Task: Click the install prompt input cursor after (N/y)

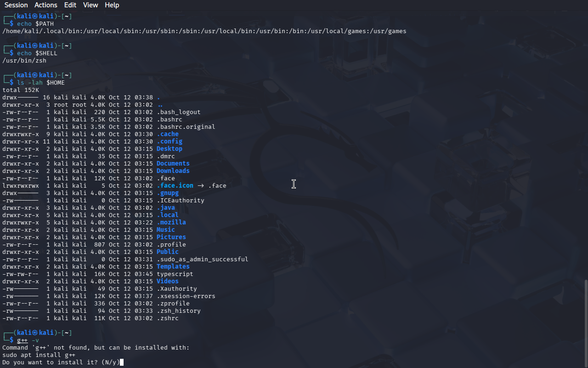Action: (122, 362)
